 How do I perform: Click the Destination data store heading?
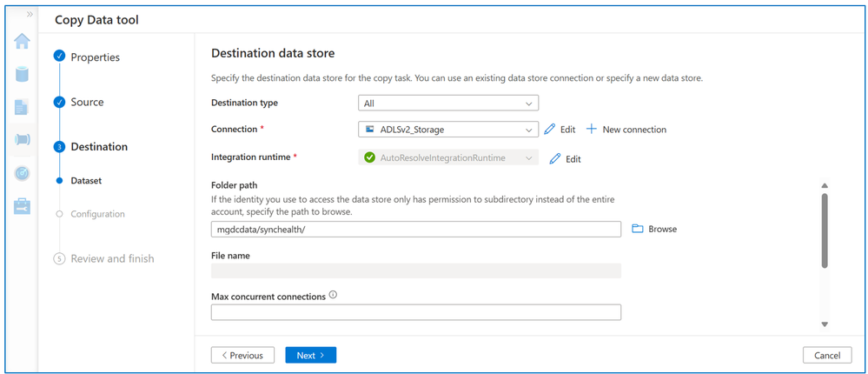(273, 54)
